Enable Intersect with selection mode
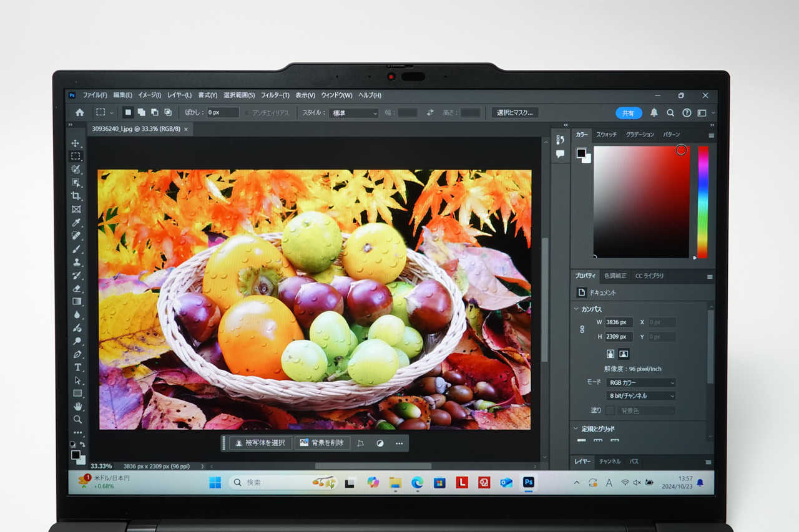Image resolution: width=799 pixels, height=532 pixels. pos(168,112)
